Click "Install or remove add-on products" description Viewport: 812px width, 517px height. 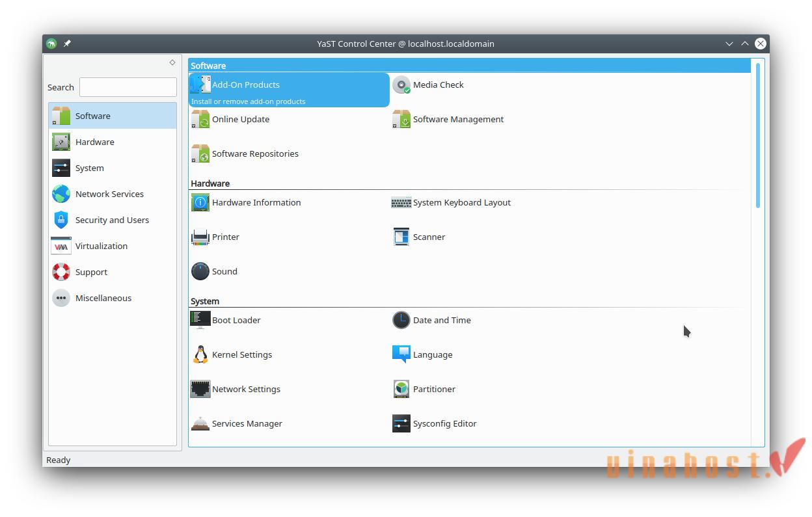248,101
